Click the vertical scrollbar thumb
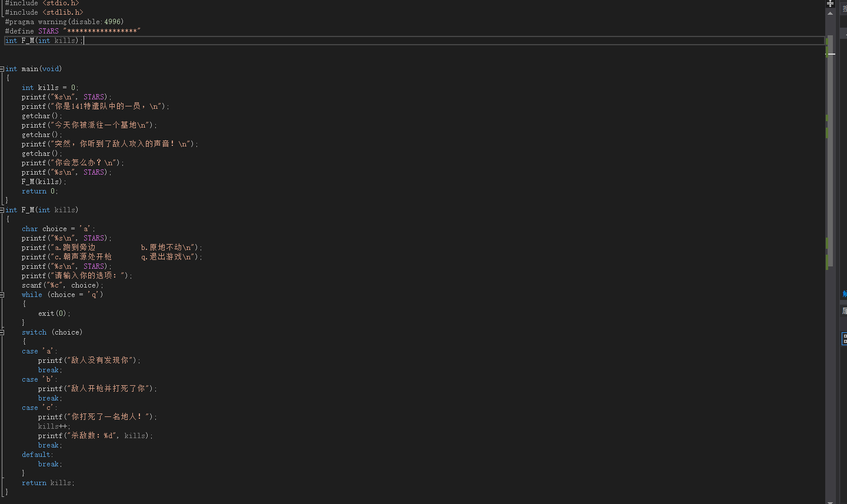Screen dimensions: 847x504 (830, 147)
